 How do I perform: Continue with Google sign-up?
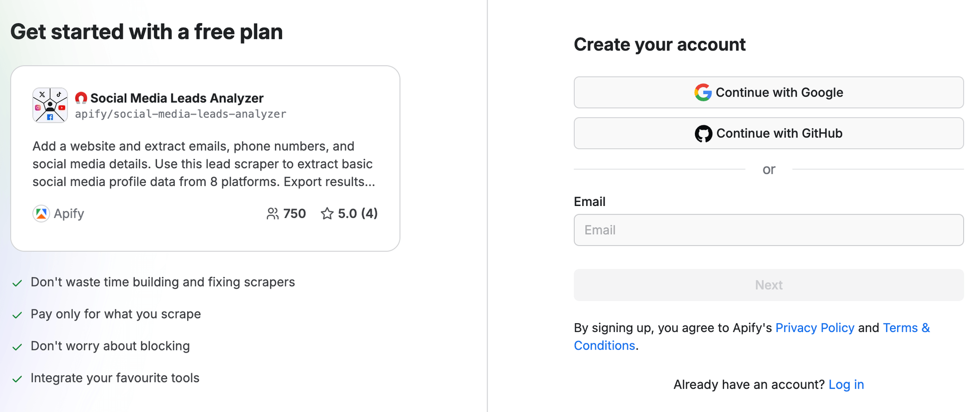(768, 92)
